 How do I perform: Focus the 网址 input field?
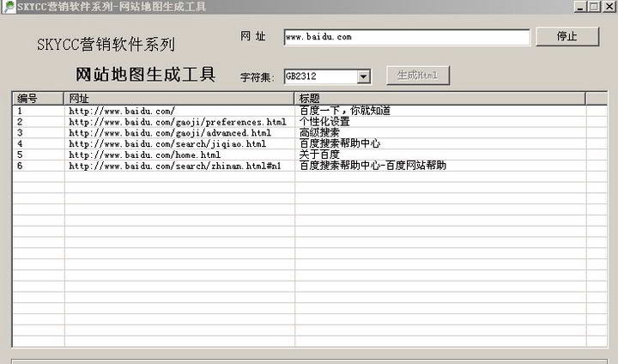click(407, 37)
